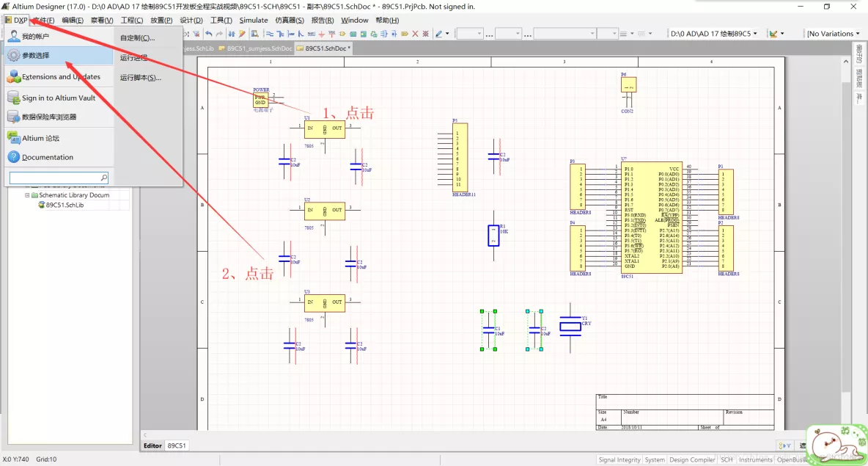Open the 仿真器(S) menu
The image size is (868, 466).
pos(290,20)
